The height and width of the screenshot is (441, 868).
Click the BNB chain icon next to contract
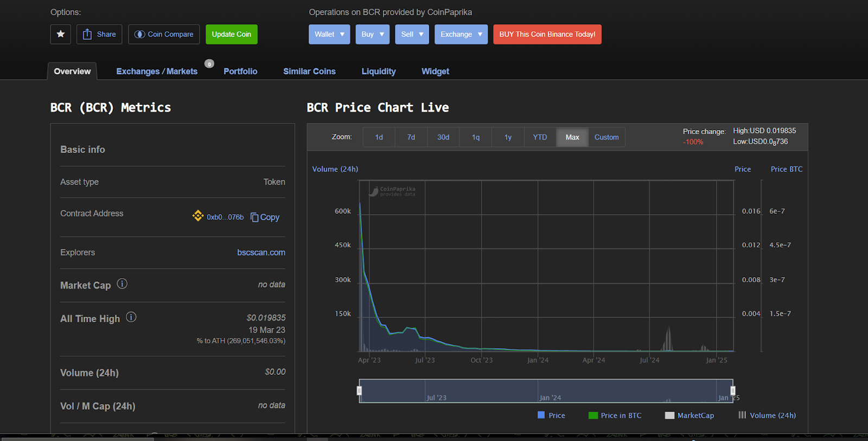pyautogui.click(x=198, y=216)
